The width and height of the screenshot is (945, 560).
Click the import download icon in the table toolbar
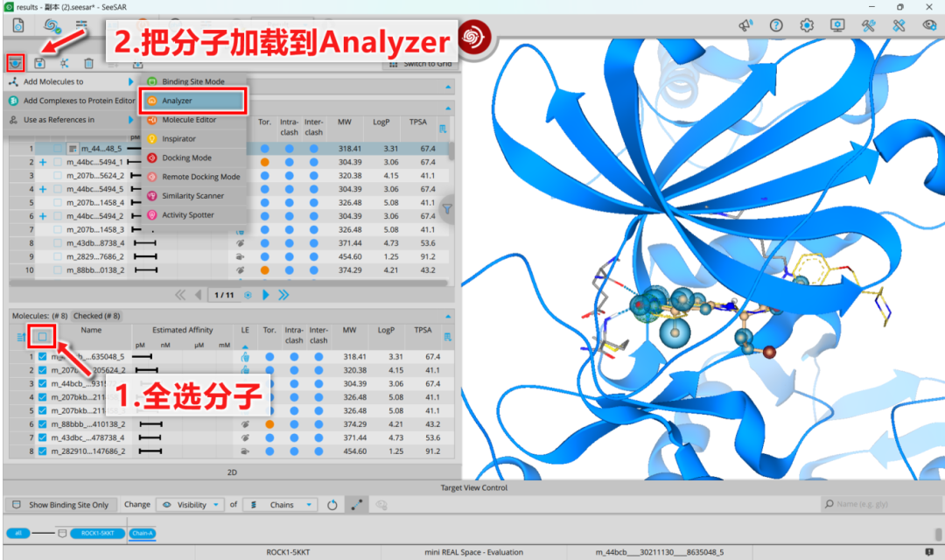tap(137, 63)
